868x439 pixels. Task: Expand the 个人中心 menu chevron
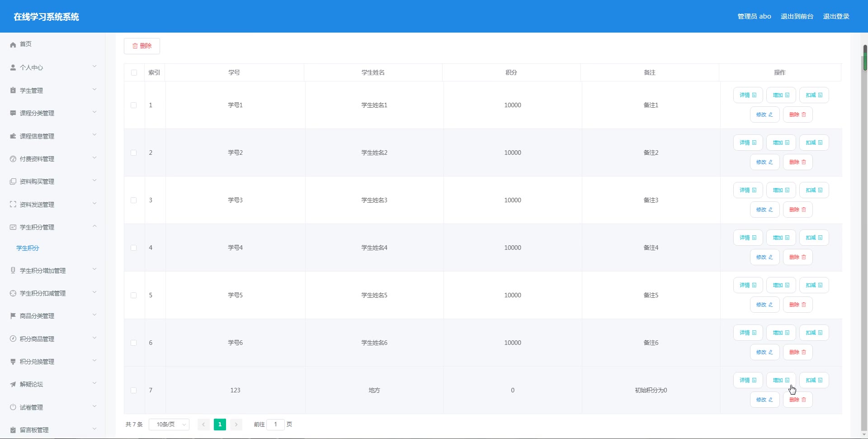pyautogui.click(x=94, y=67)
